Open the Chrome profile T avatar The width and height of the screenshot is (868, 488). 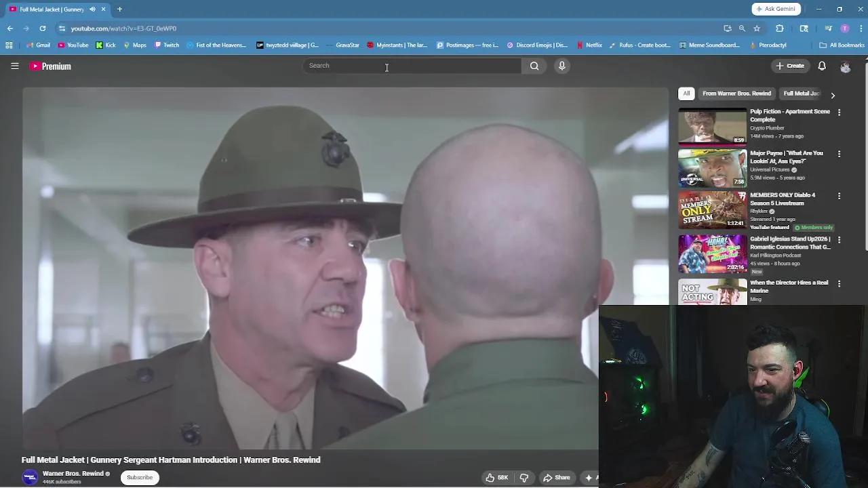tap(844, 28)
